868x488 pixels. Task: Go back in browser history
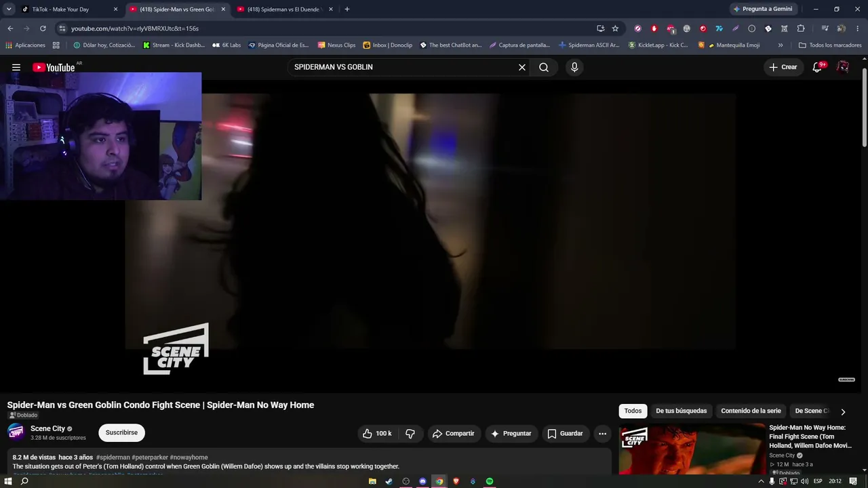tap(10, 28)
